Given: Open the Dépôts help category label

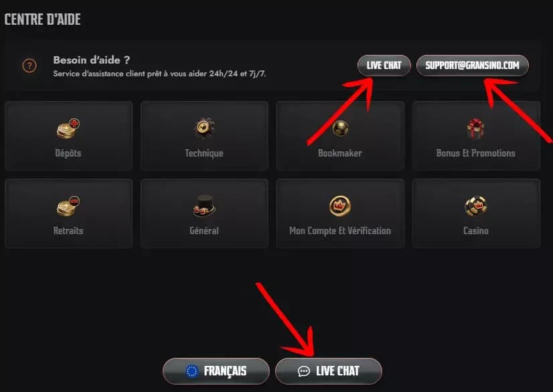Looking at the screenshot, I should [68, 153].
